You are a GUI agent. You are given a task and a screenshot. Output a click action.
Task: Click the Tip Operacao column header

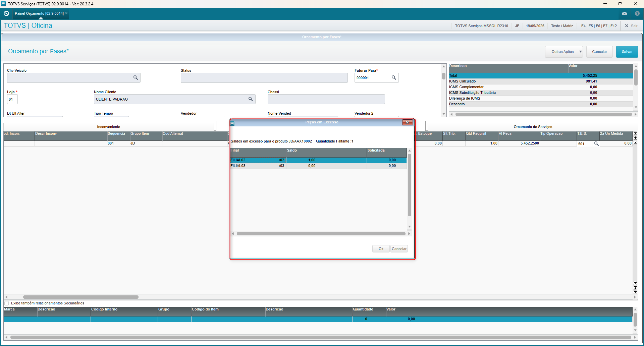(558, 136)
